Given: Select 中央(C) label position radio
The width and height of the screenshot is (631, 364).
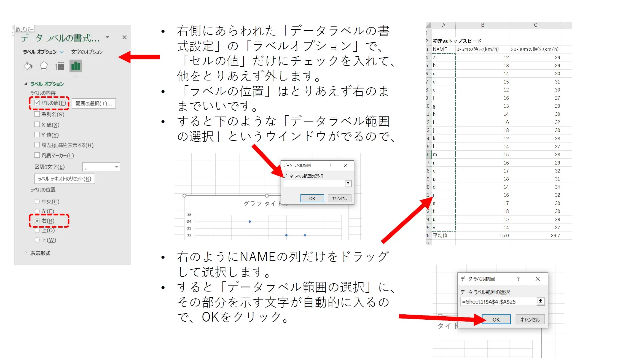Looking at the screenshot, I should (37, 201).
